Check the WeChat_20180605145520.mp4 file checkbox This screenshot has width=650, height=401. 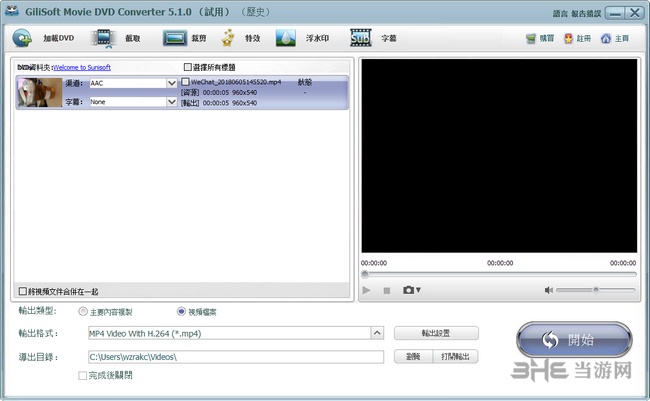click(x=185, y=82)
